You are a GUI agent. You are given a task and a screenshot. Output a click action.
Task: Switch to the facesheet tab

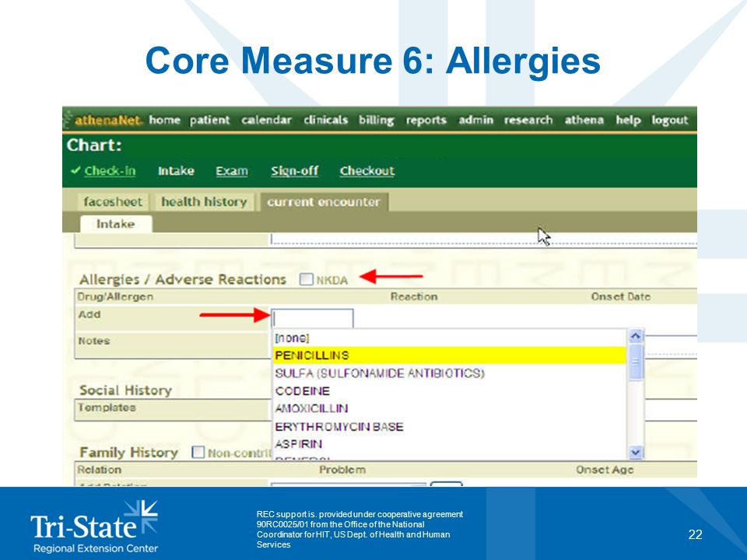113,202
